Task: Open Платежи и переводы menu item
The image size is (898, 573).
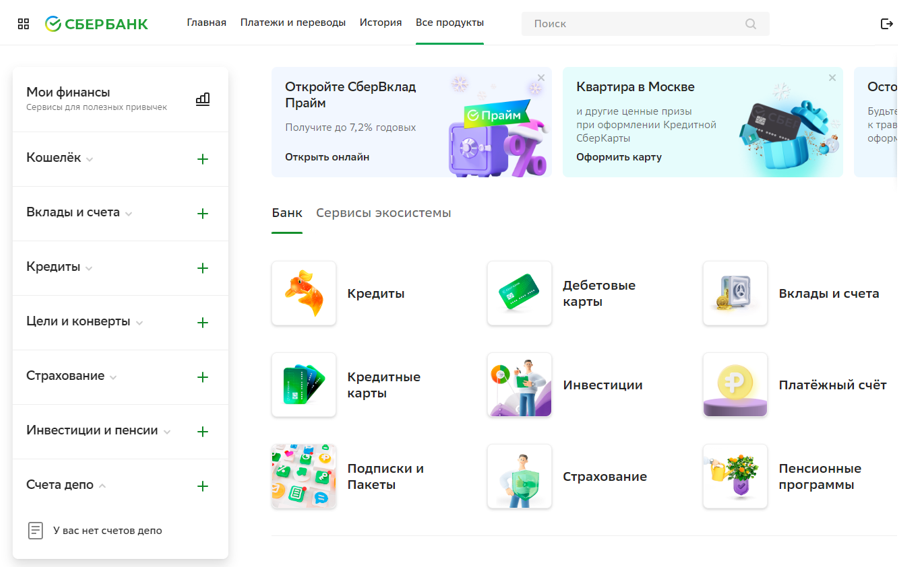Action: point(293,22)
